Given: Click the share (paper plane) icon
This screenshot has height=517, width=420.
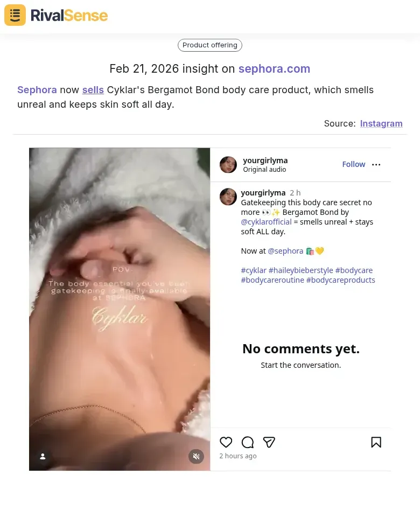Looking at the screenshot, I should (269, 442).
